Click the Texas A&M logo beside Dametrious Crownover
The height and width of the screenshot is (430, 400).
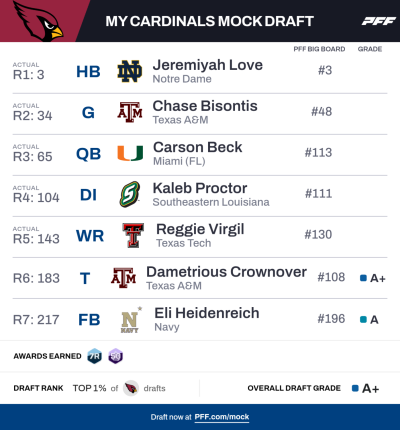pyautogui.click(x=123, y=278)
